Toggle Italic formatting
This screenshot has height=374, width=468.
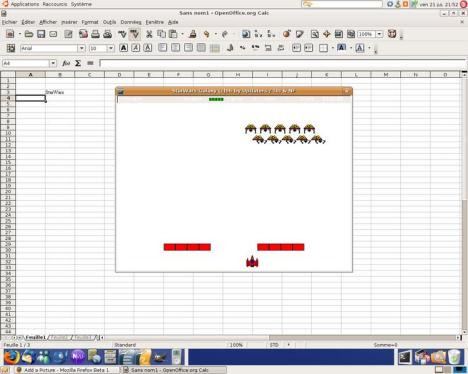click(x=136, y=48)
